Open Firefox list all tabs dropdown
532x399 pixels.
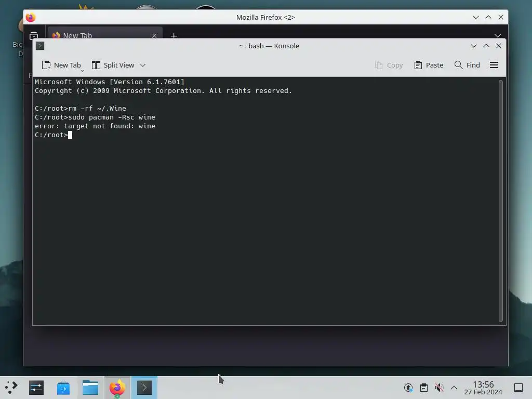tap(497, 35)
